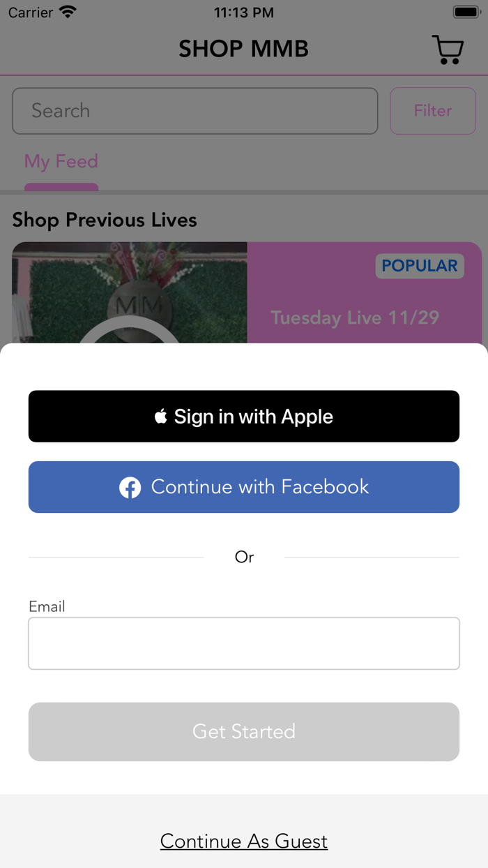The image size is (488, 868).
Task: Click into the Search box
Action: [195, 111]
